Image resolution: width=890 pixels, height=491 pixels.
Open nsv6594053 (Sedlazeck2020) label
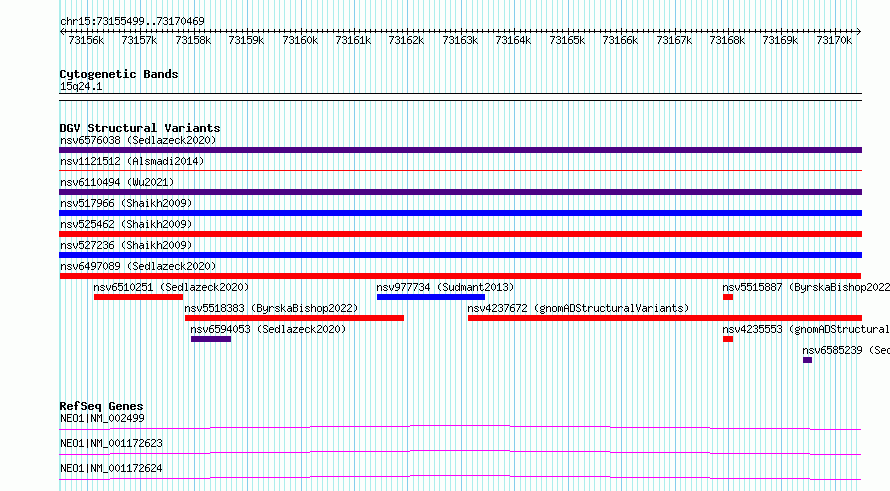(x=268, y=329)
